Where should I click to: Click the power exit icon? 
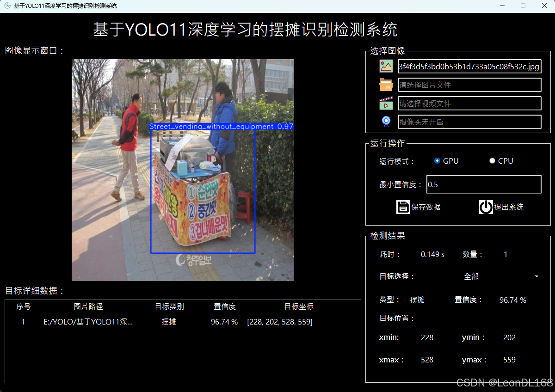(x=486, y=207)
